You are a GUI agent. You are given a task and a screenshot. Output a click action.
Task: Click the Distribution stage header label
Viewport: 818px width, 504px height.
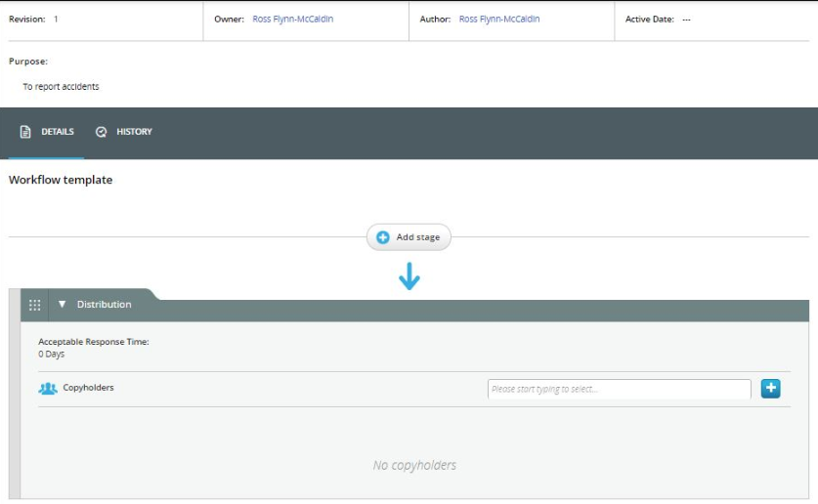click(105, 305)
